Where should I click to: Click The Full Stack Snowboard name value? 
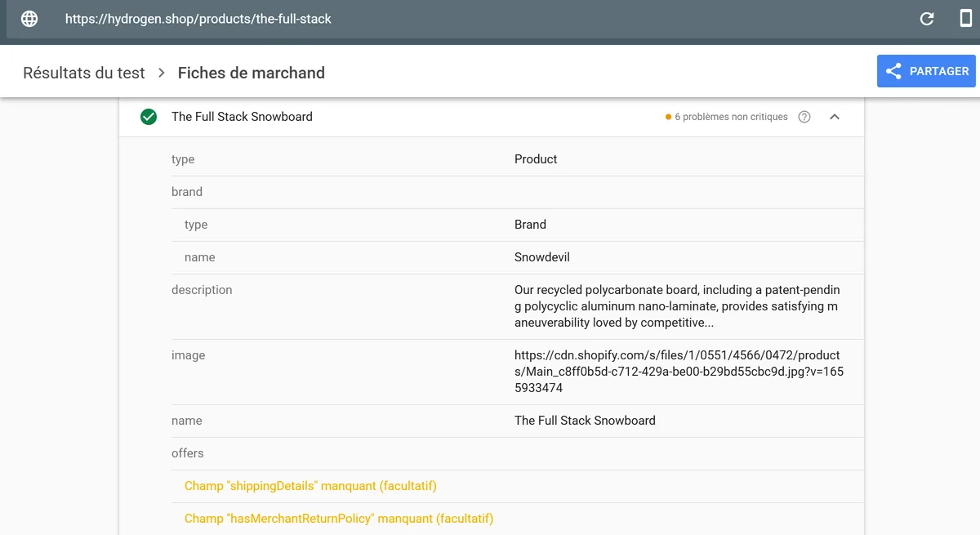tap(585, 421)
